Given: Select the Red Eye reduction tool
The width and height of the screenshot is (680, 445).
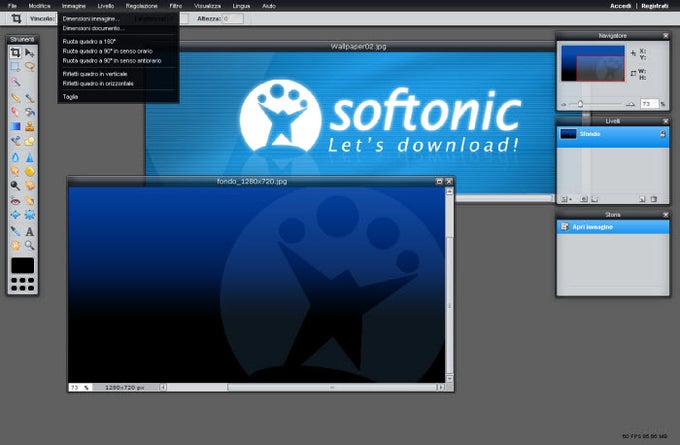Looking at the screenshot, I should 15,201.
